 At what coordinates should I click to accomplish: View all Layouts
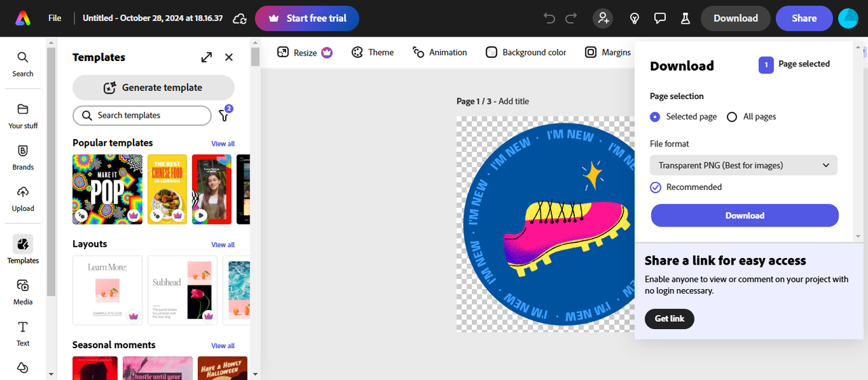[x=223, y=245]
